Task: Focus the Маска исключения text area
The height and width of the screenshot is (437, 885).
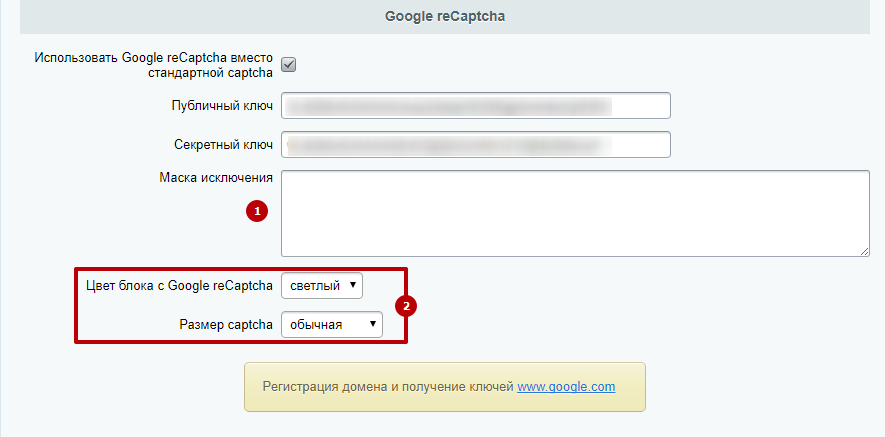Action: click(x=575, y=213)
